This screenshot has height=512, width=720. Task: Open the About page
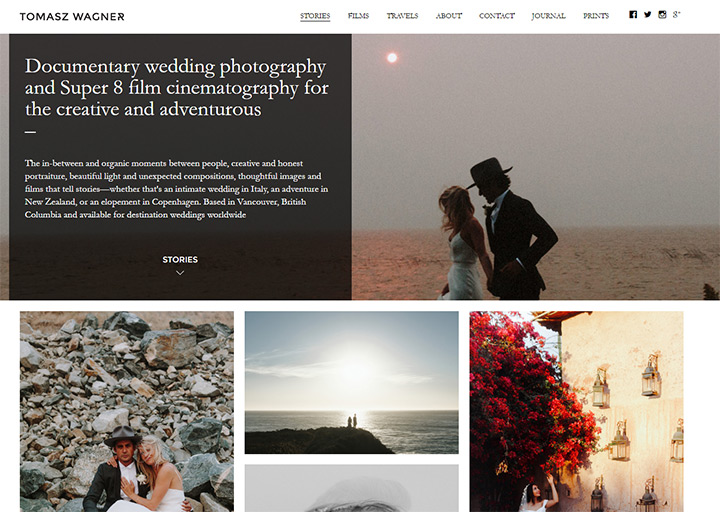[x=449, y=16]
